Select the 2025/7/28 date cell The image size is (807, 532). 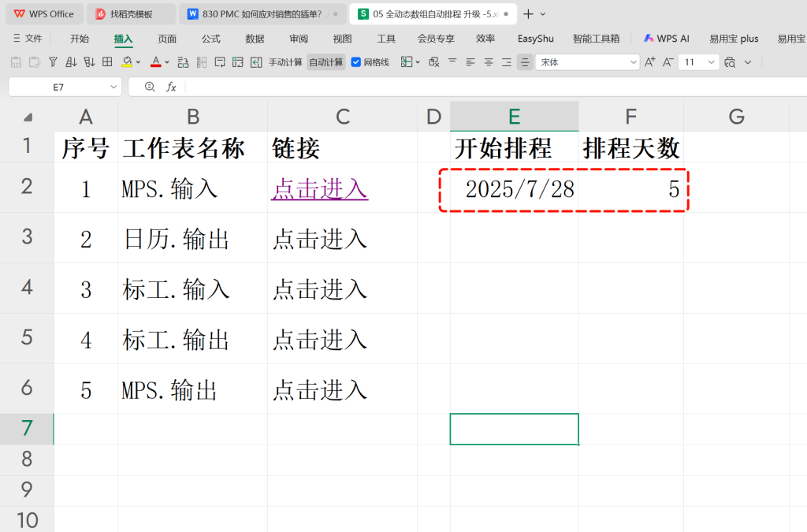tap(514, 189)
